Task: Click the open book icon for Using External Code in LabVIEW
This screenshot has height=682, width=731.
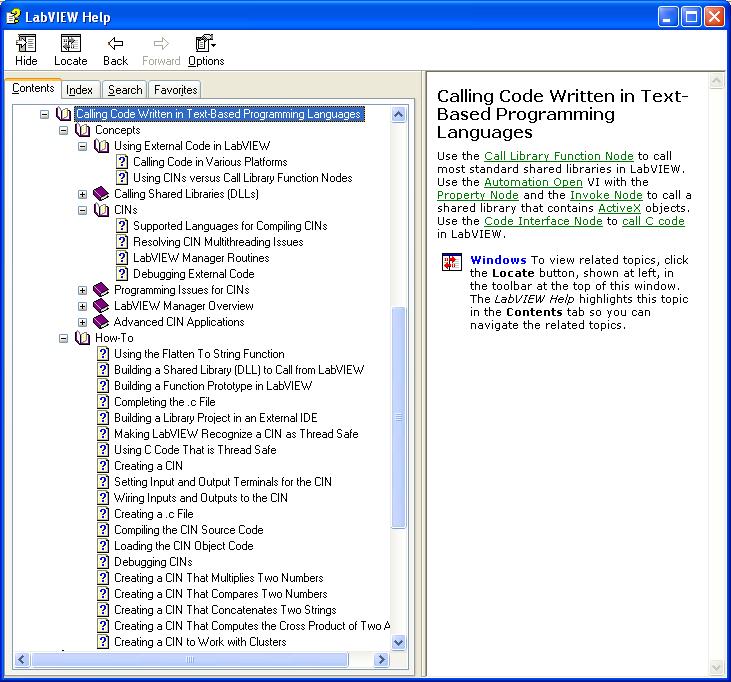Action: (101, 146)
